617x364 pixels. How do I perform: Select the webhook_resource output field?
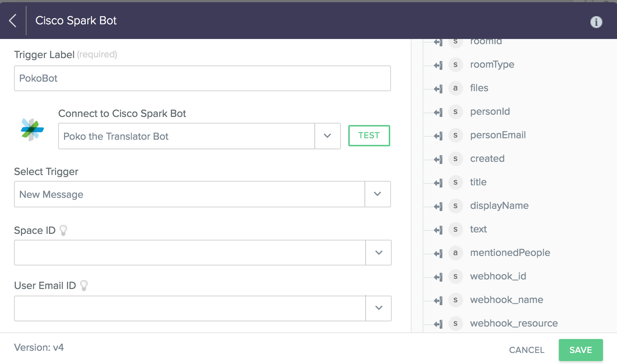[x=514, y=324]
